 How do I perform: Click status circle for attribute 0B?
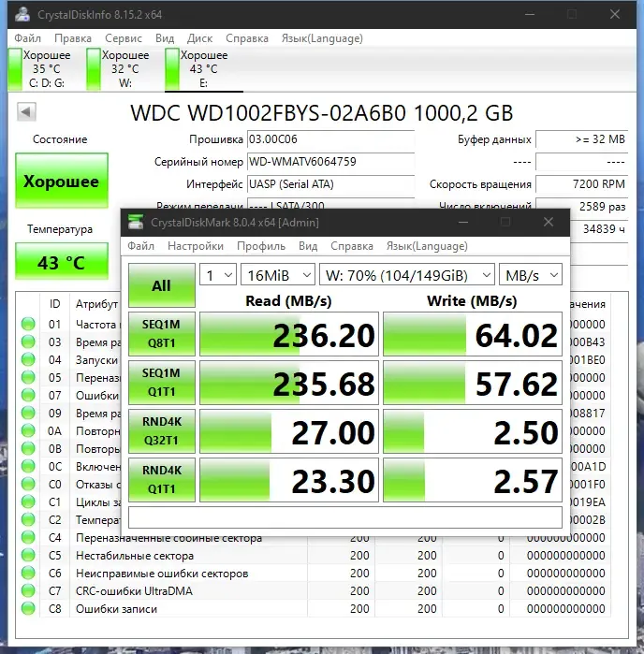(28, 448)
